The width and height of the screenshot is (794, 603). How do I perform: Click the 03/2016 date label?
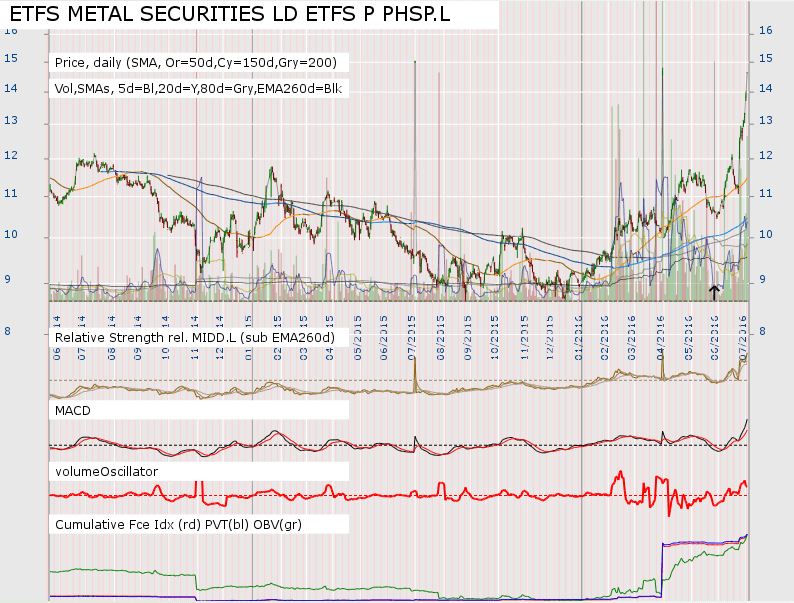(x=631, y=338)
